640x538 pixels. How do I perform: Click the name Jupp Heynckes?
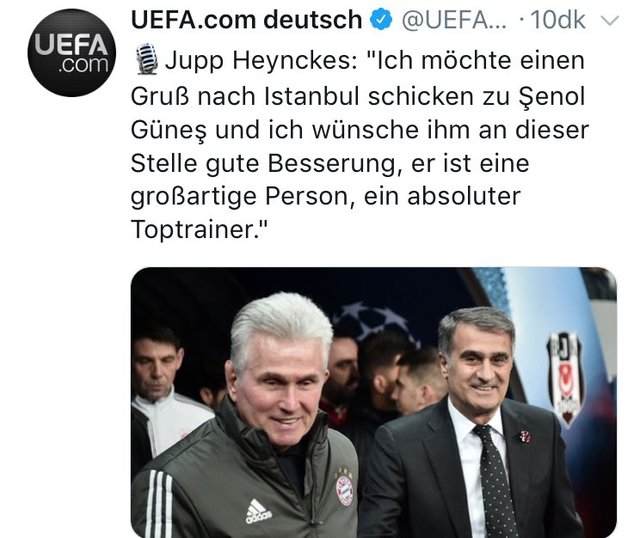tap(258, 61)
